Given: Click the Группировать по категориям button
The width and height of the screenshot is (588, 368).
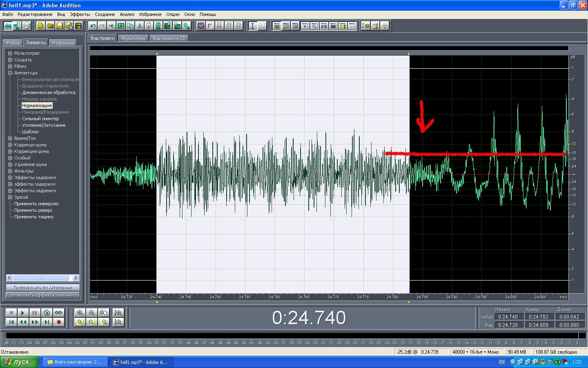Looking at the screenshot, I should 42,287.
